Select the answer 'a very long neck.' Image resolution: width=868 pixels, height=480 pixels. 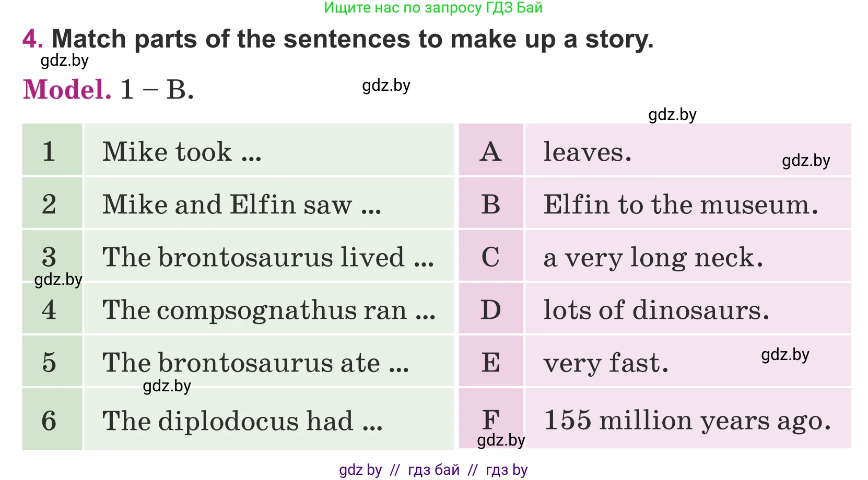653,257
